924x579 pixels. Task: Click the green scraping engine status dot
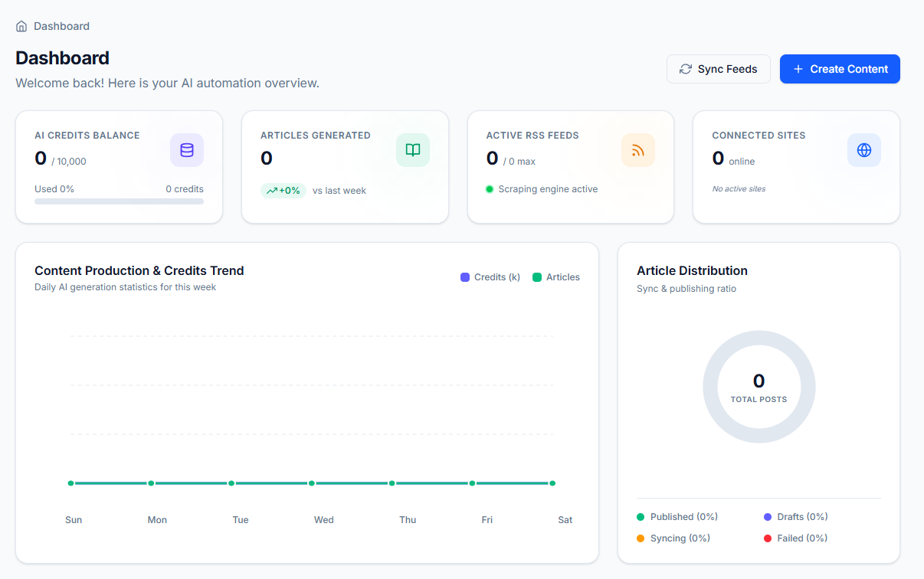[490, 189]
